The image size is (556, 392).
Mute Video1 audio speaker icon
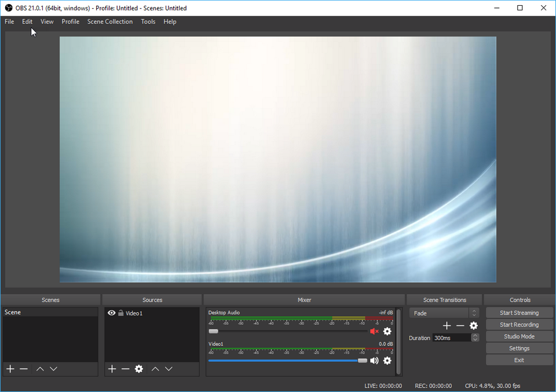coord(374,361)
